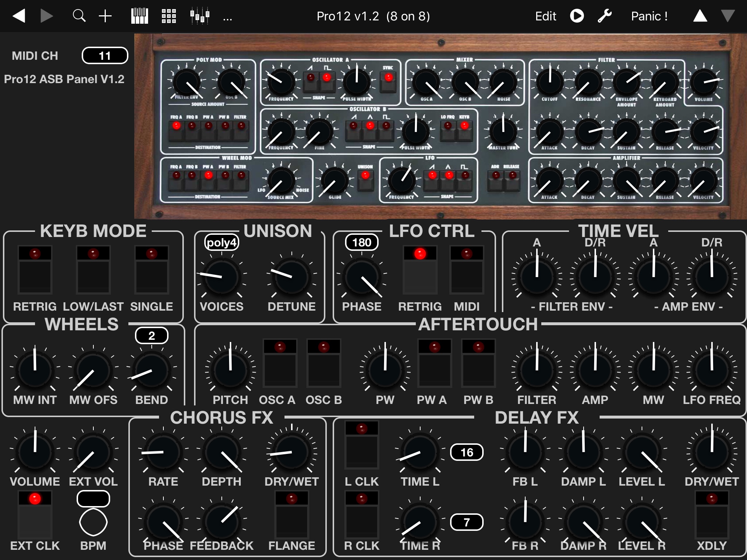The image size is (747, 560).
Task: Click the chorus RATE knob
Action: pyautogui.click(x=163, y=451)
